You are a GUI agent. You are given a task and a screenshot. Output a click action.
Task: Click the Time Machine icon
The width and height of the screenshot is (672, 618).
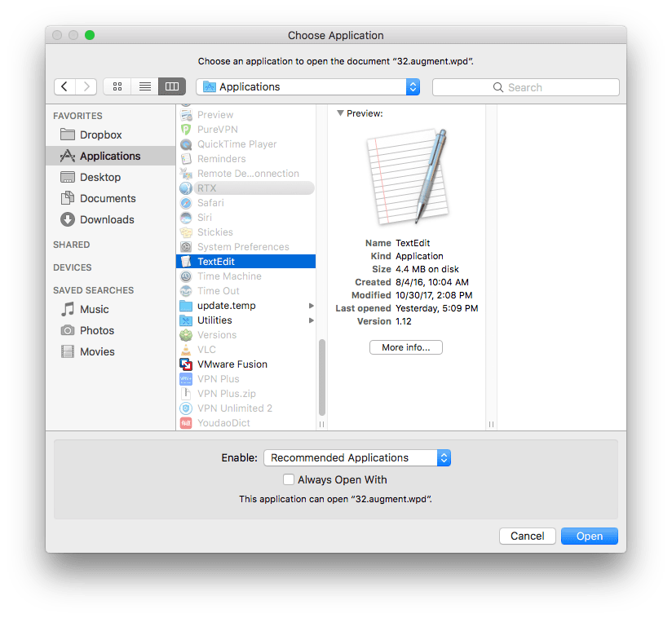point(186,276)
